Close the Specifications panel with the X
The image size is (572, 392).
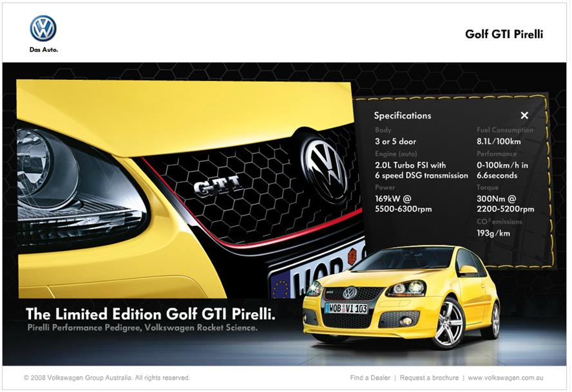(x=524, y=115)
